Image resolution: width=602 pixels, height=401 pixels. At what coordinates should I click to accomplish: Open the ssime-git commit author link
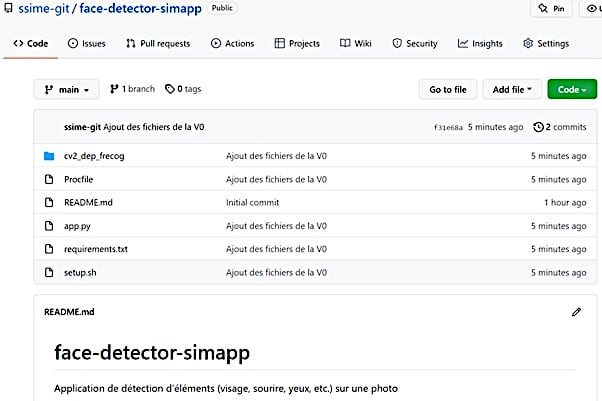tap(82, 127)
